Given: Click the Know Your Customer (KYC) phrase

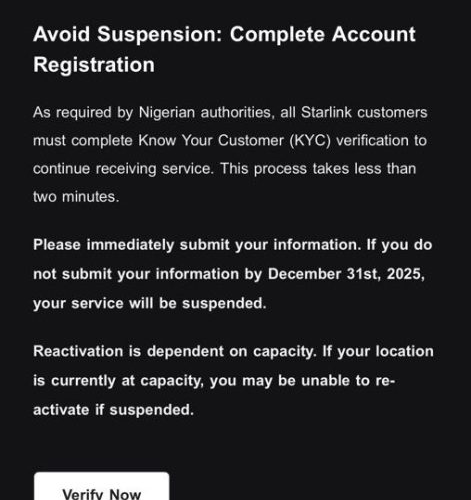Looking at the screenshot, I should coord(234,140).
